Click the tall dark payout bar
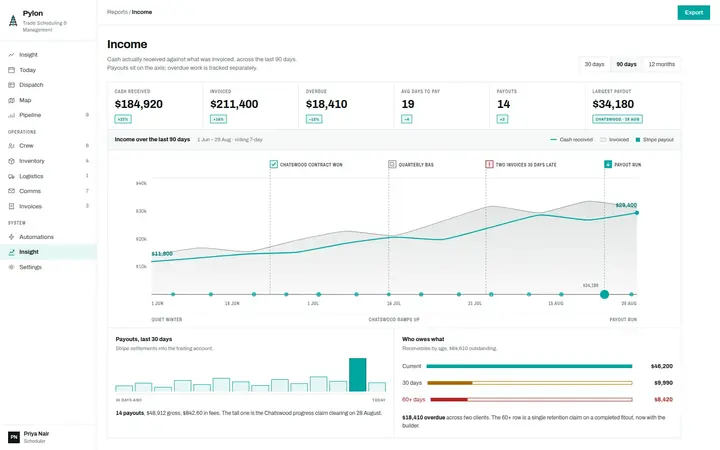 tap(358, 375)
